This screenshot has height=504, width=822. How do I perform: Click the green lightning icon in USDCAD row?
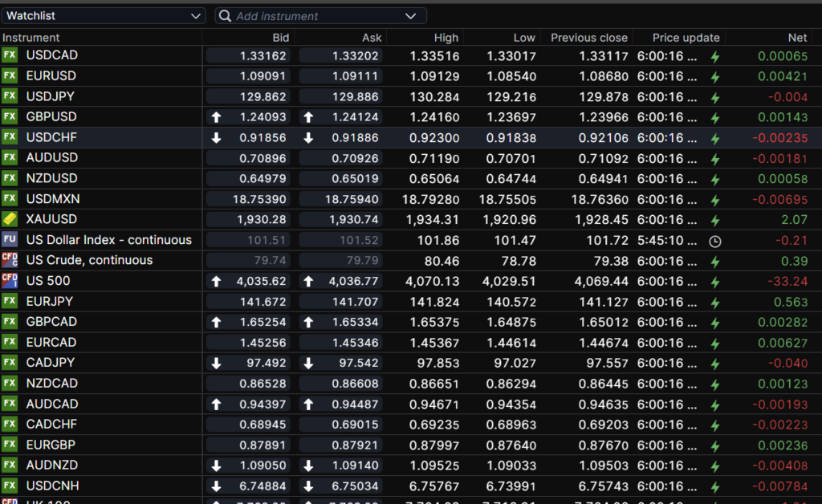[715, 57]
